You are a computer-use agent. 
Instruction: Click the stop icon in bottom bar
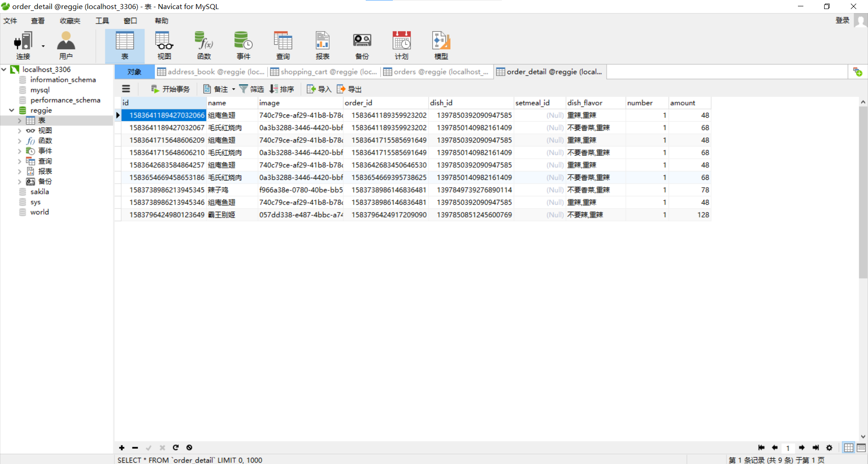coord(189,448)
